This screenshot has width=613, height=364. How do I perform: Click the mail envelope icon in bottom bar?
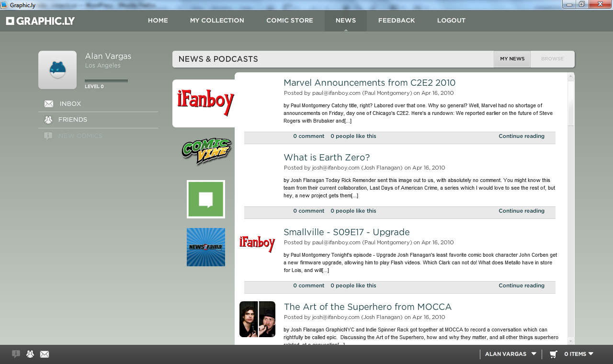coord(45,354)
